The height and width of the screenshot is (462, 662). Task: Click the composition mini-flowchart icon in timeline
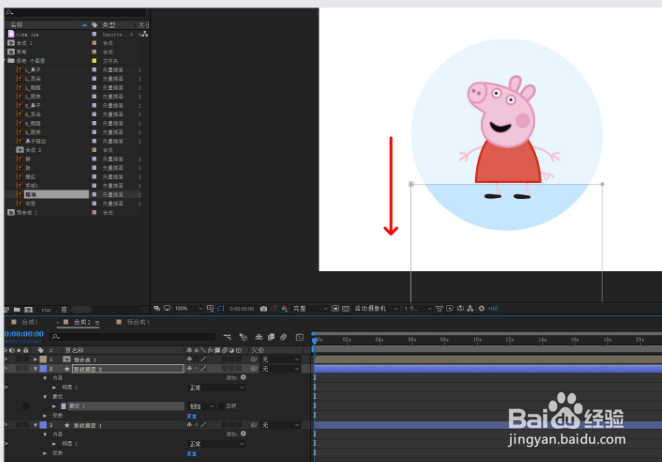228,337
